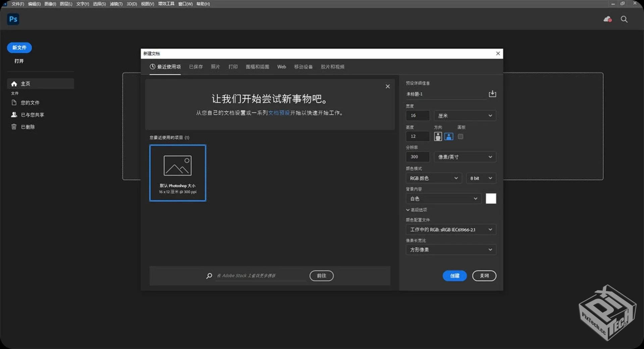Open the Photoshop home screen via Ps logo
Image resolution: width=644 pixels, height=349 pixels.
point(13,19)
